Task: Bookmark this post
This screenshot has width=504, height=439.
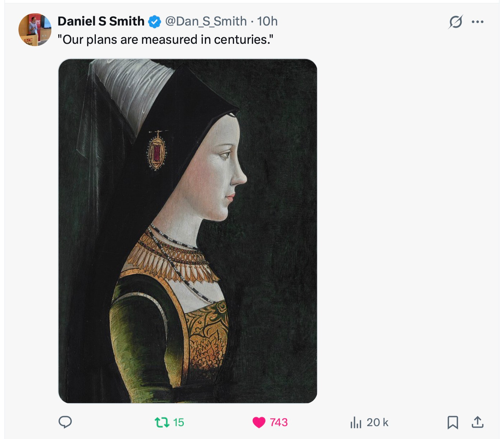Action: pyautogui.click(x=453, y=422)
